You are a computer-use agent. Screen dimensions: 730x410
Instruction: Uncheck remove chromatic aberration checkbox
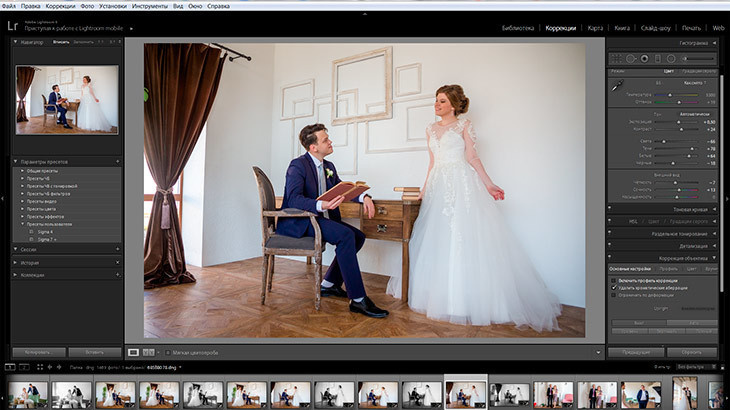[x=614, y=288]
